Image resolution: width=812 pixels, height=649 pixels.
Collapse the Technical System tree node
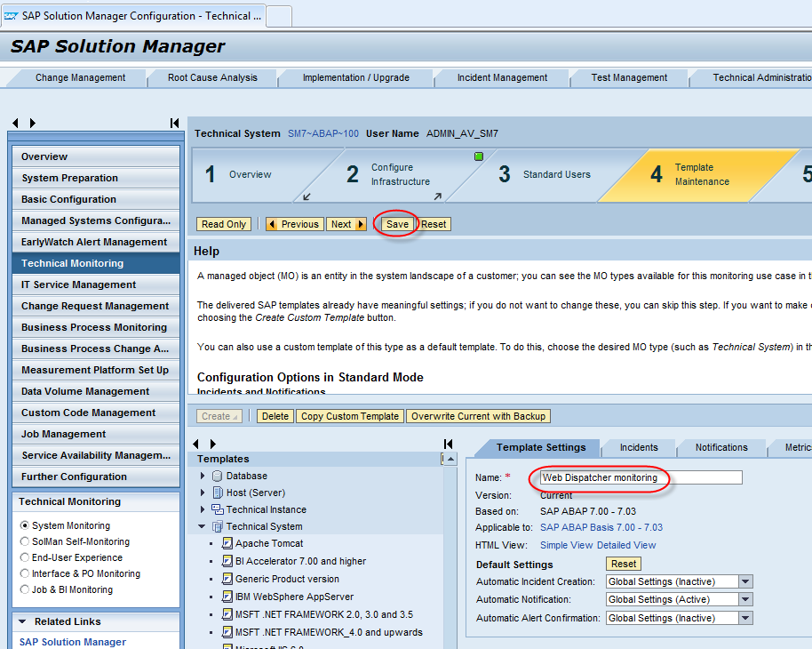pos(202,526)
